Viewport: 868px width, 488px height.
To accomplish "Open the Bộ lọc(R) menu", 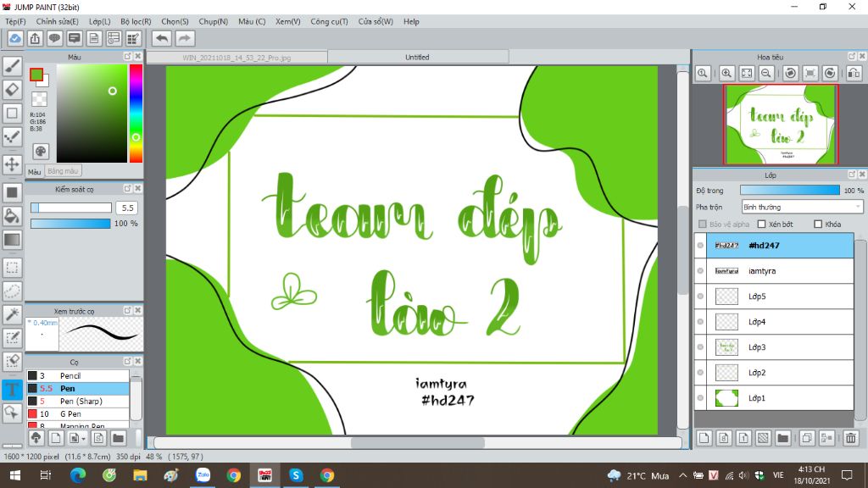I will tap(136, 21).
